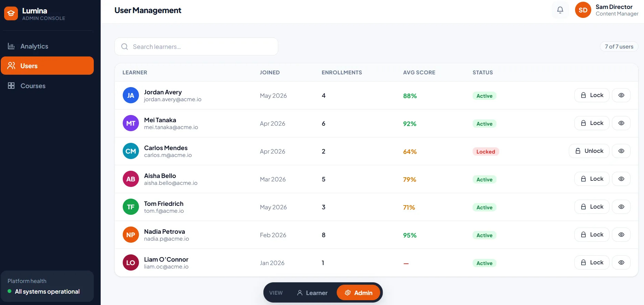The width and height of the screenshot is (644, 305).
Task: Click the search magnifier icon
Action: pyautogui.click(x=125, y=46)
